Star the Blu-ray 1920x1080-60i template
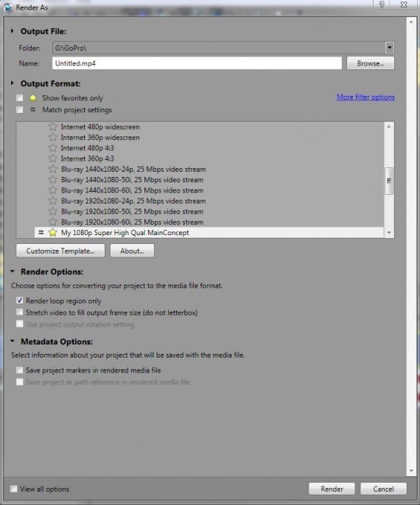Image resolution: width=420 pixels, height=505 pixels. point(53,222)
